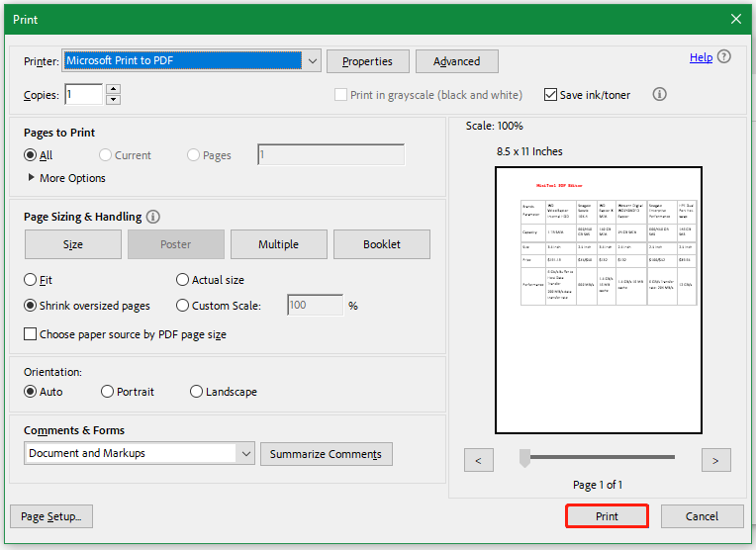
Task: Choose Auto orientation
Action: point(30,392)
